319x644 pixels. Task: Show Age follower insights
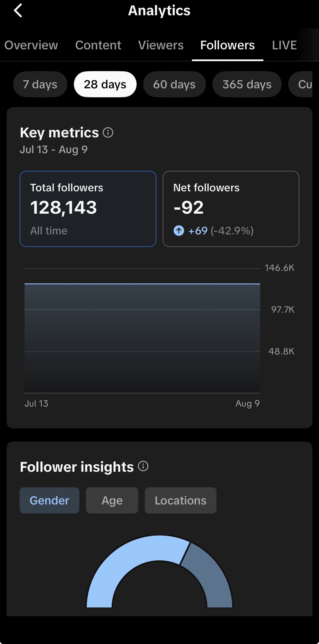point(112,500)
